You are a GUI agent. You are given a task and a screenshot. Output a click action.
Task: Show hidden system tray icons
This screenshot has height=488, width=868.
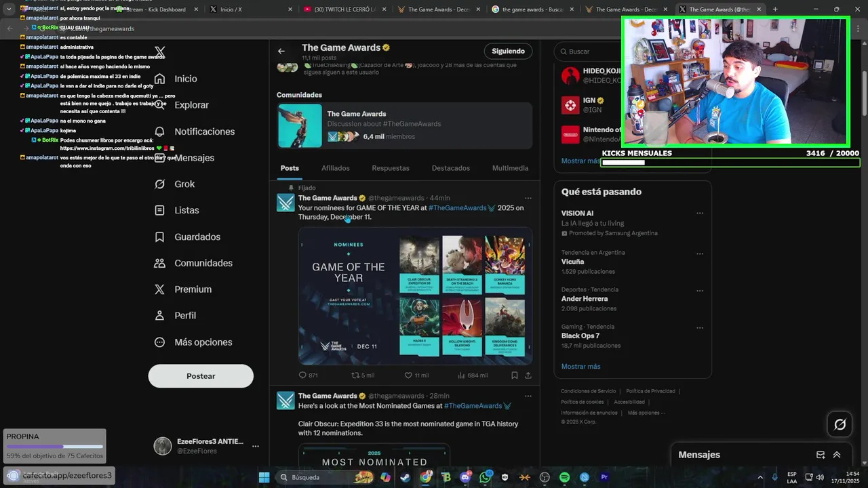pos(759,477)
